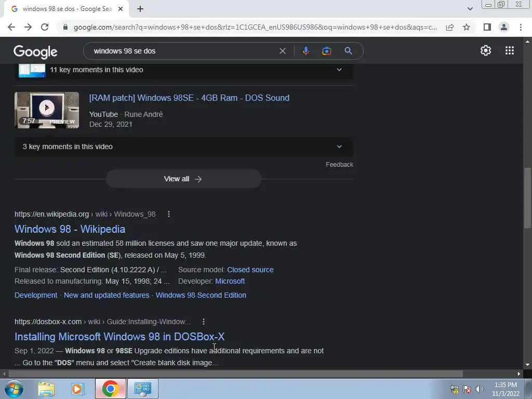Open the Wikipedia result options menu
This screenshot has width=532, height=399.
tap(169, 214)
